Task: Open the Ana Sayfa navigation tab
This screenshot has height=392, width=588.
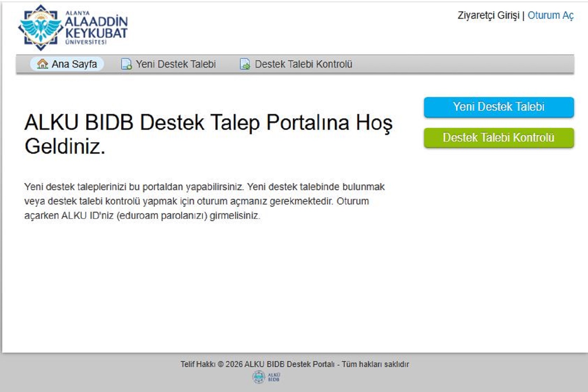Action: pyautogui.click(x=67, y=64)
